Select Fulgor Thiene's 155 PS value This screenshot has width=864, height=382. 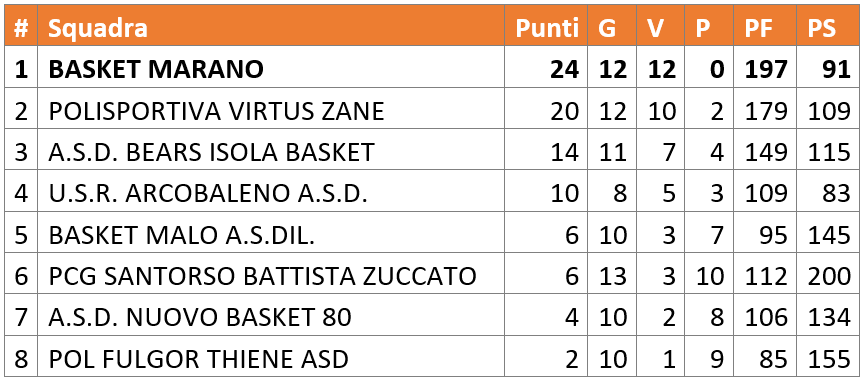tap(829, 359)
